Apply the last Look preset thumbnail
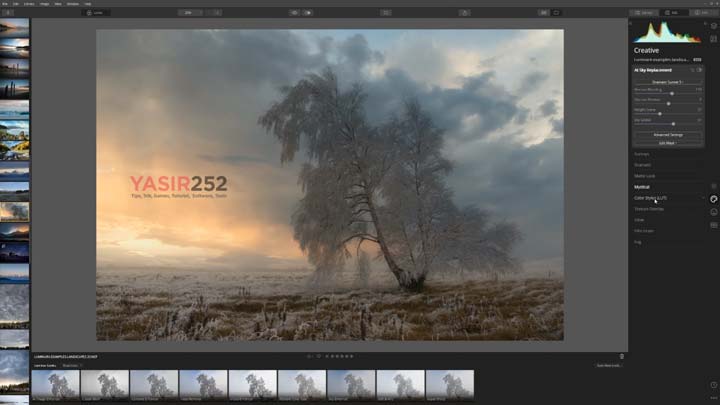The image size is (720, 405). click(x=450, y=386)
